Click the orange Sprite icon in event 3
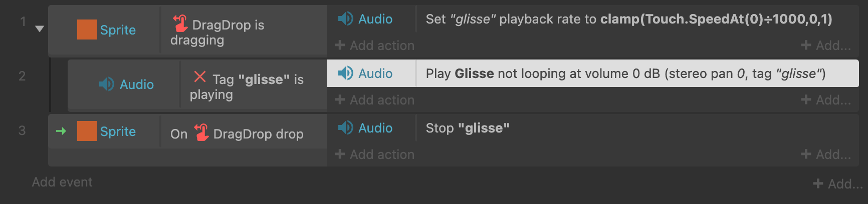Image resolution: width=868 pixels, height=204 pixels. tap(87, 131)
